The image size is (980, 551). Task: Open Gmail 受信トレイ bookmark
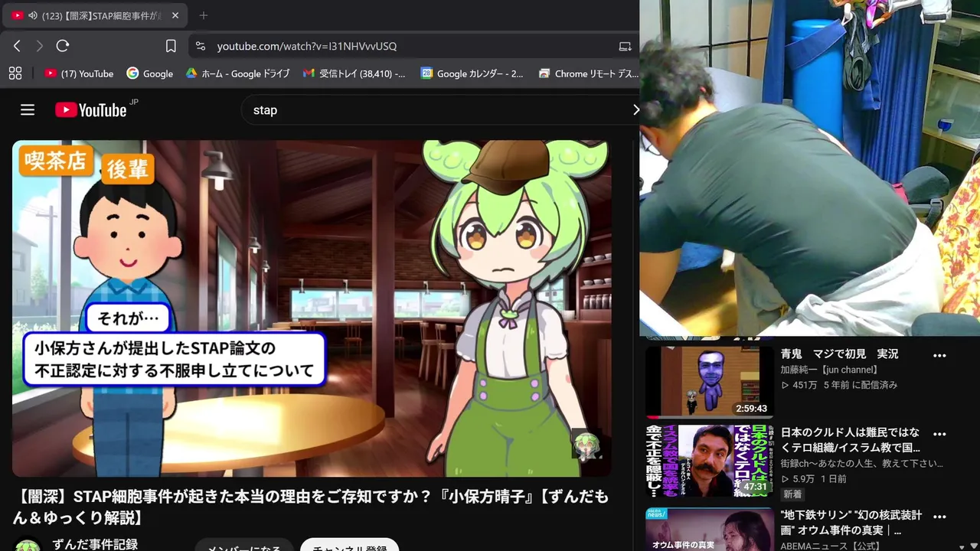click(x=354, y=73)
